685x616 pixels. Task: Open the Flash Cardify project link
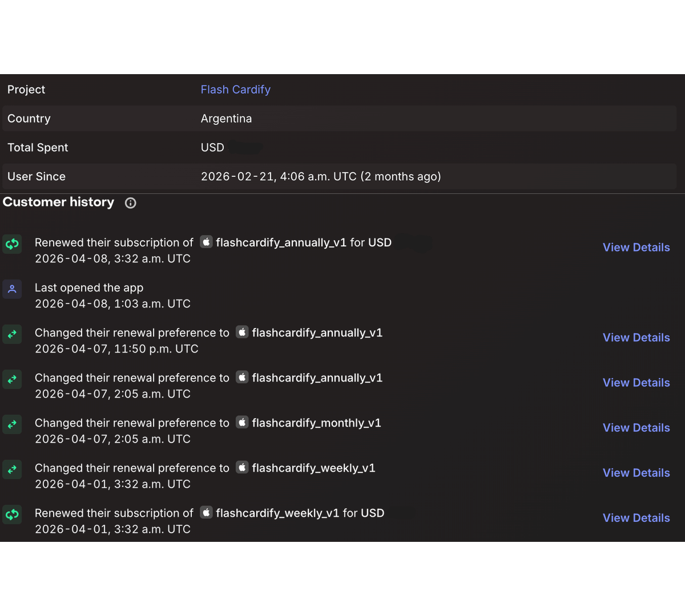tap(235, 90)
